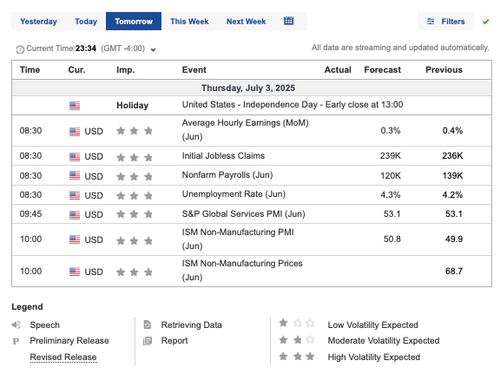Switch to the Today tab

(86, 21)
